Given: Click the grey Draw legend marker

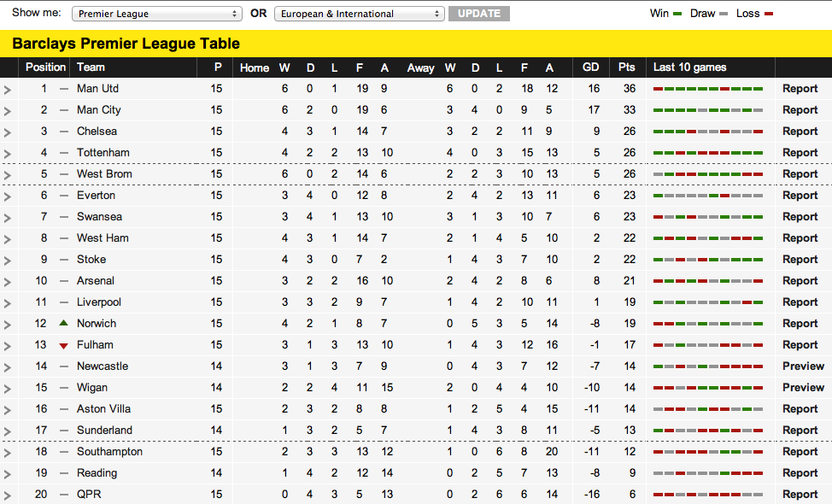Looking at the screenshot, I should point(724,14).
